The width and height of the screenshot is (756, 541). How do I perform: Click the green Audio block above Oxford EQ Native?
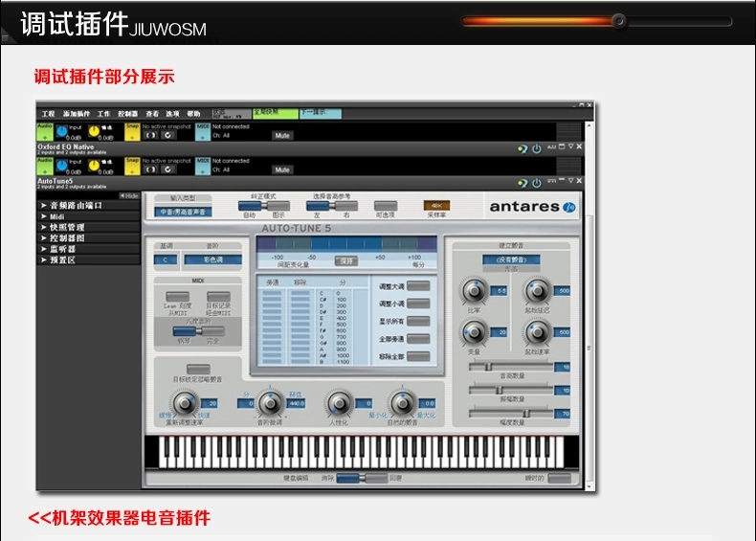[45, 132]
